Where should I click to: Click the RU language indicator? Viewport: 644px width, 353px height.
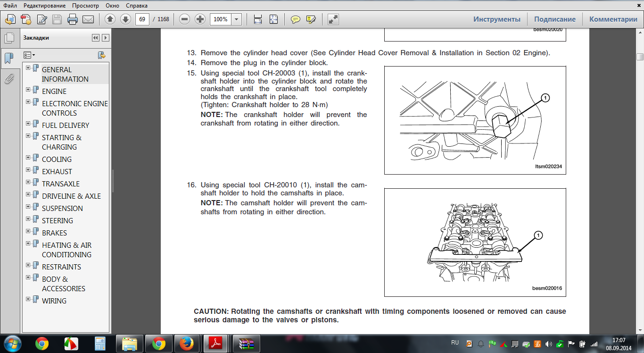[x=454, y=342]
